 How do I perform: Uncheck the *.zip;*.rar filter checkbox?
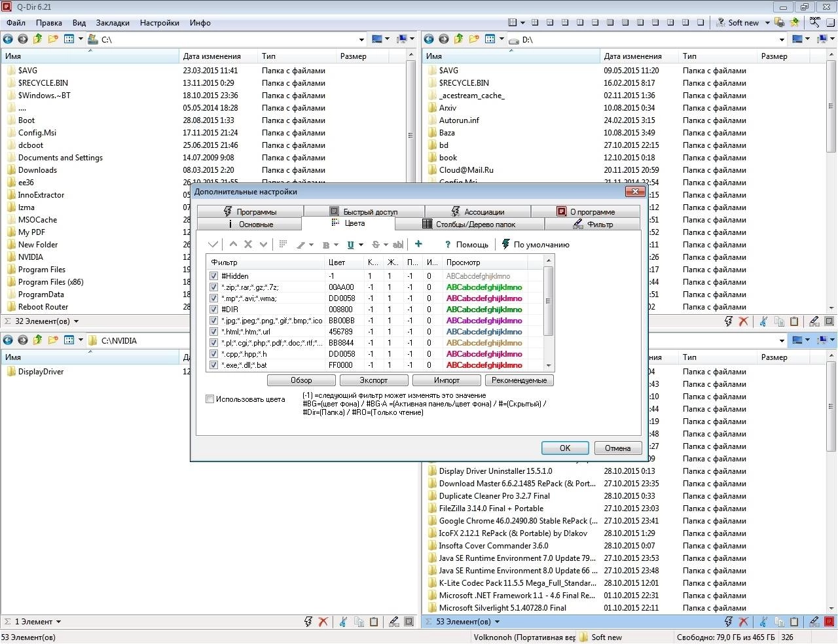tap(213, 287)
